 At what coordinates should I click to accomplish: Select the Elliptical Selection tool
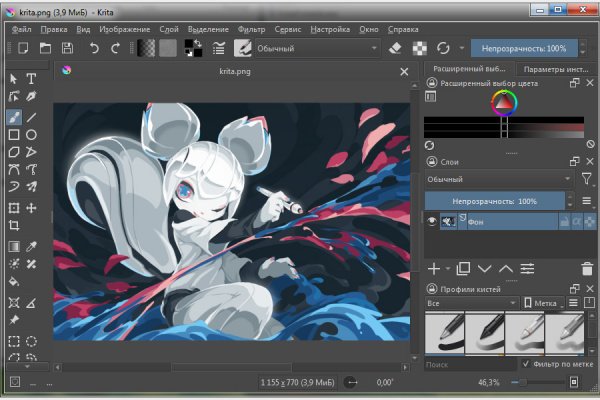click(31, 341)
